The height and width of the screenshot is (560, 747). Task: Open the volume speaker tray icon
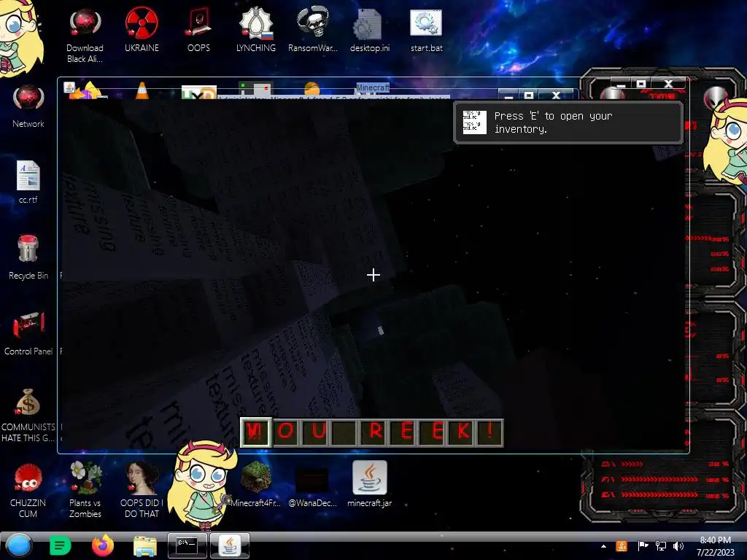pyautogui.click(x=678, y=546)
